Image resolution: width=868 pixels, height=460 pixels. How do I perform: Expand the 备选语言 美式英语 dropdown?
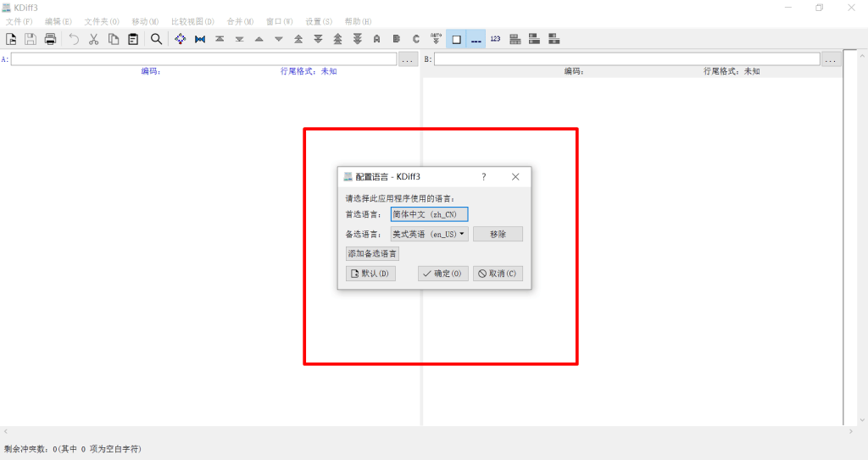coord(430,234)
